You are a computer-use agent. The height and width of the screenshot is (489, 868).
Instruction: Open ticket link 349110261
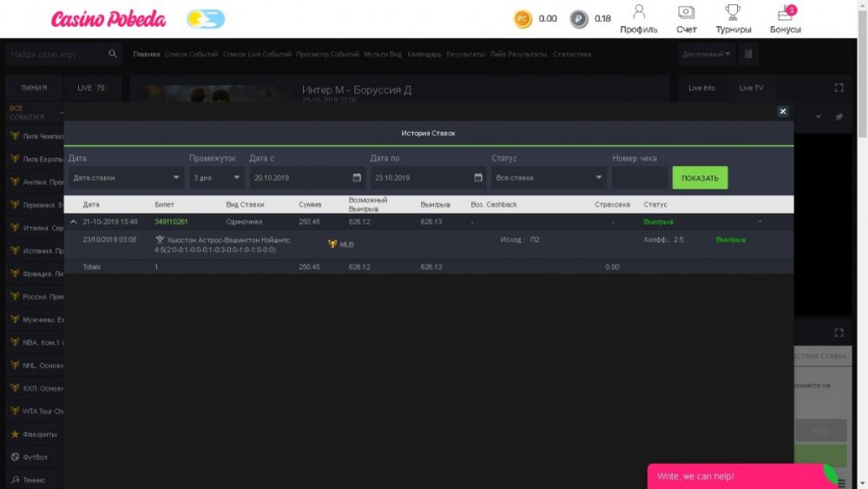coord(171,222)
